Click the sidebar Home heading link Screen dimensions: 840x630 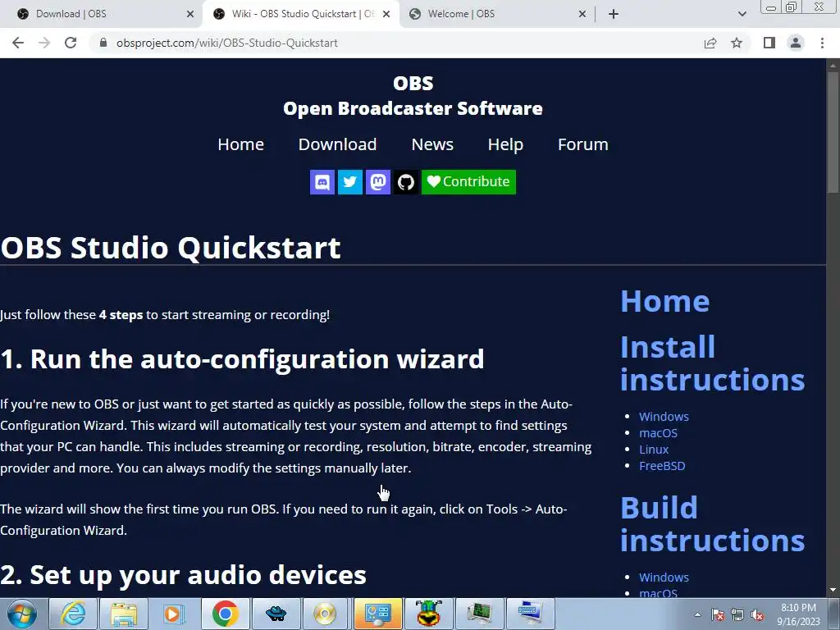[664, 301]
